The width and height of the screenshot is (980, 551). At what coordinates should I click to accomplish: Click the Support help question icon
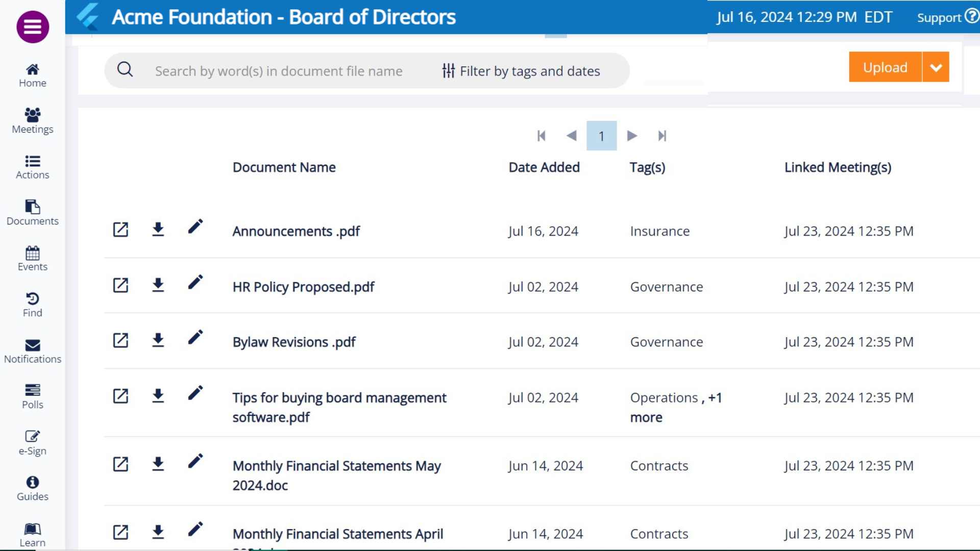pyautogui.click(x=971, y=17)
